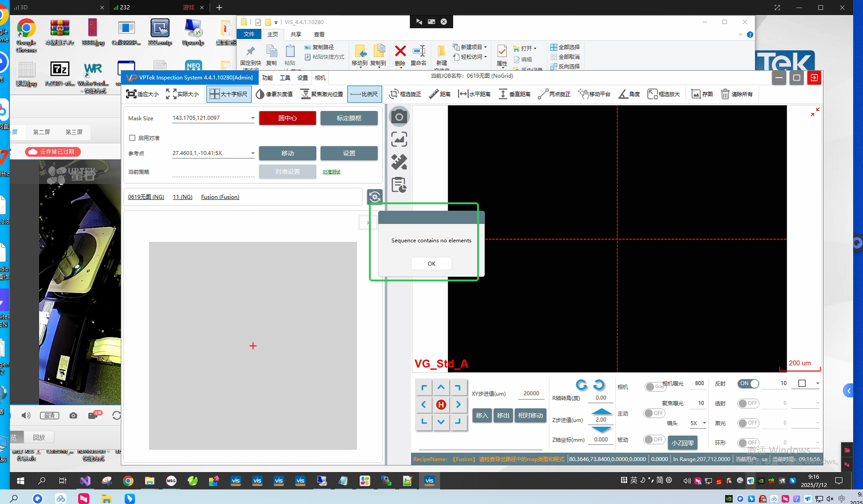This screenshot has width=863, height=504.
Task: Toggle the 激光 laser switch
Action: tap(748, 423)
